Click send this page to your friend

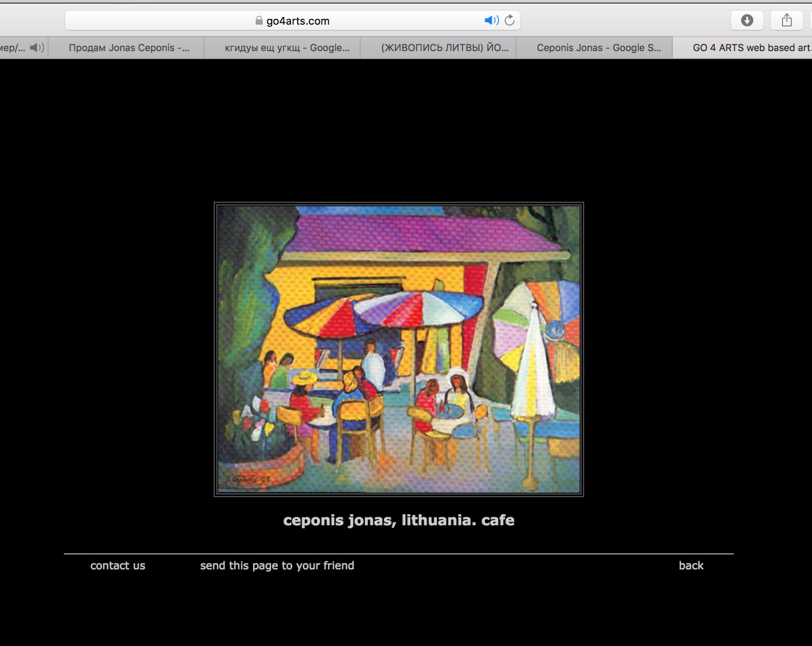pyautogui.click(x=277, y=566)
